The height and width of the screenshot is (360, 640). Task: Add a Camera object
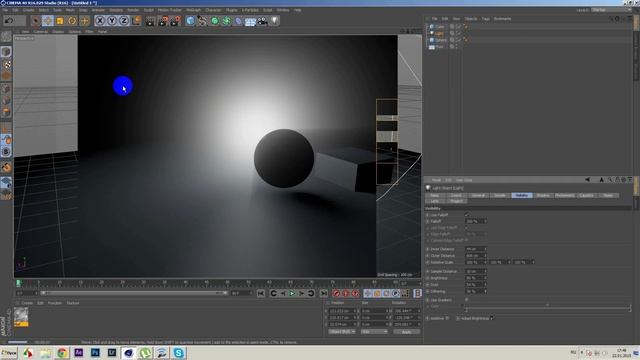point(262,21)
